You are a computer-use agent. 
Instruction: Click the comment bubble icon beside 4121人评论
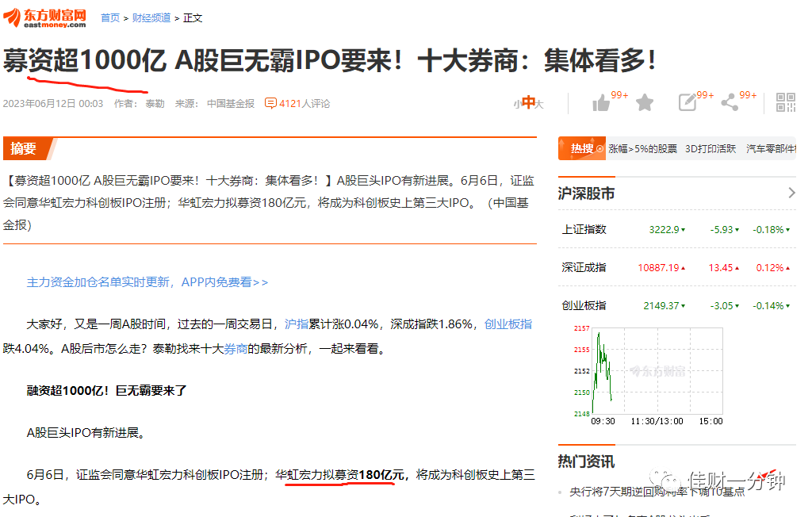pyautogui.click(x=270, y=103)
